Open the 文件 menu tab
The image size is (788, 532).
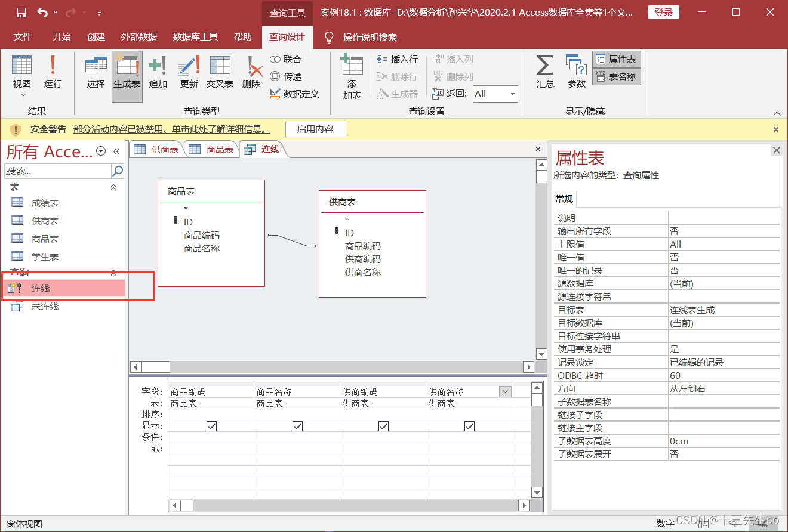click(x=23, y=37)
